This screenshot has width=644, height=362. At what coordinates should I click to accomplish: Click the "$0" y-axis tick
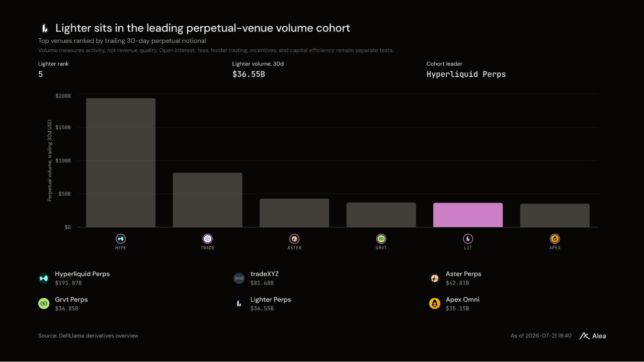pyautogui.click(x=67, y=227)
